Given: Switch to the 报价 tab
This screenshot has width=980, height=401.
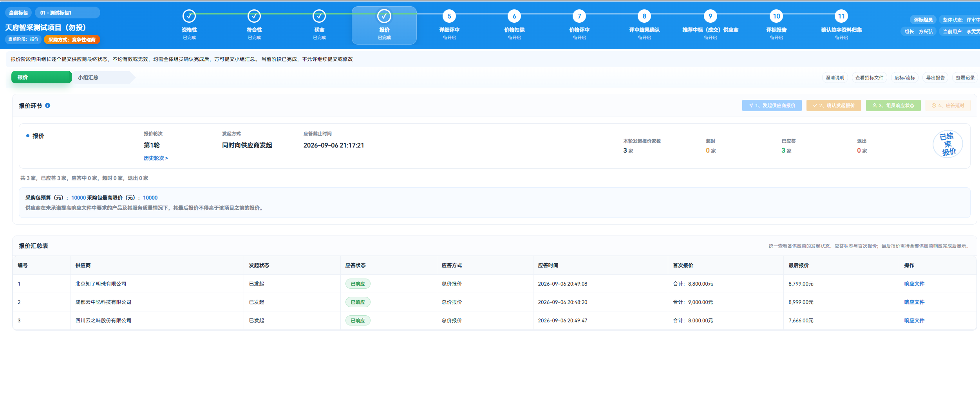Looking at the screenshot, I should (41, 77).
